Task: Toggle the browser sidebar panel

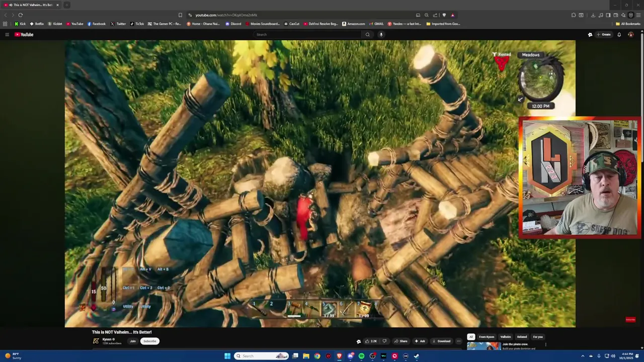Action: pos(608,15)
